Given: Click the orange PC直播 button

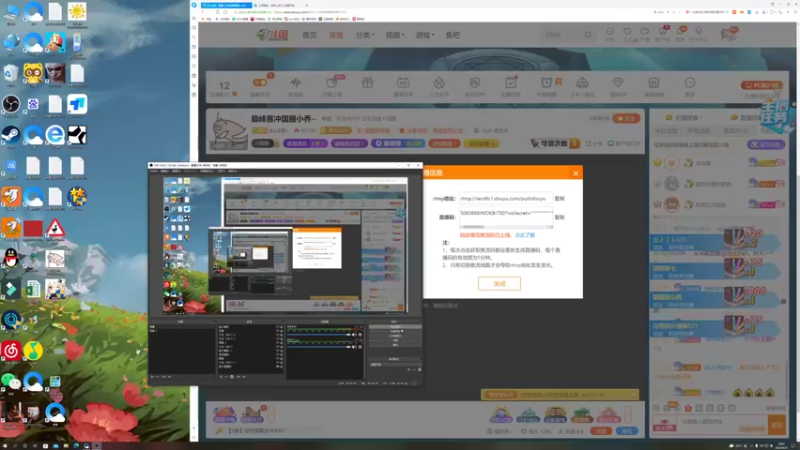Looking at the screenshot, I should pos(761,85).
